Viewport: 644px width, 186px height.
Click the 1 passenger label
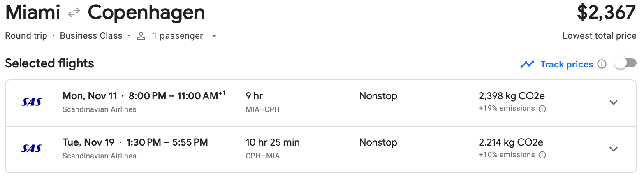coord(177,36)
